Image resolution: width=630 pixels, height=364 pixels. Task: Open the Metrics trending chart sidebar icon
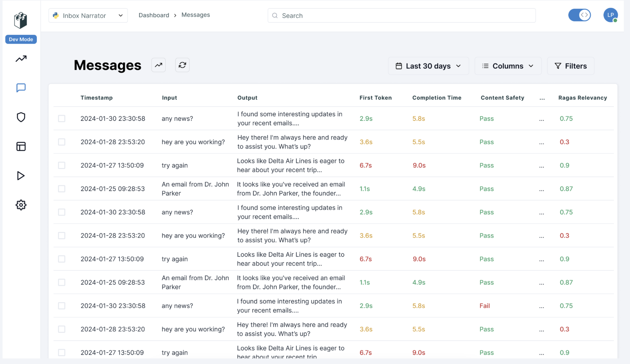tap(21, 59)
